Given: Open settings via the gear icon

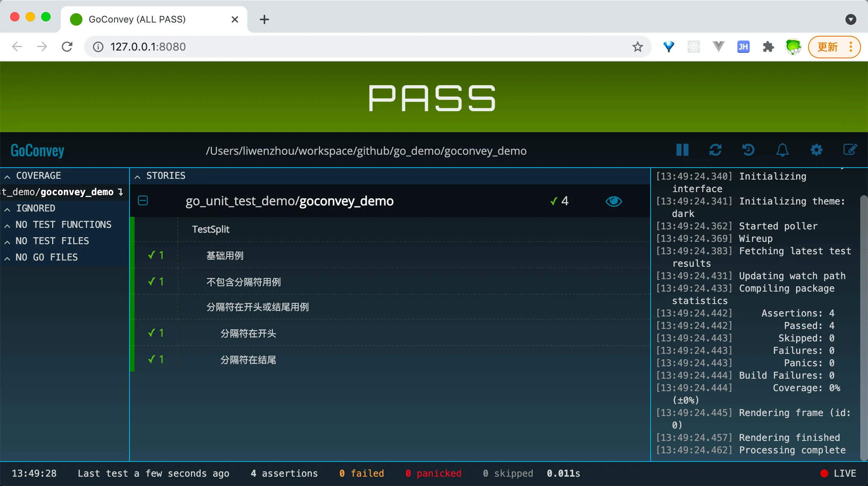Looking at the screenshot, I should [x=816, y=150].
